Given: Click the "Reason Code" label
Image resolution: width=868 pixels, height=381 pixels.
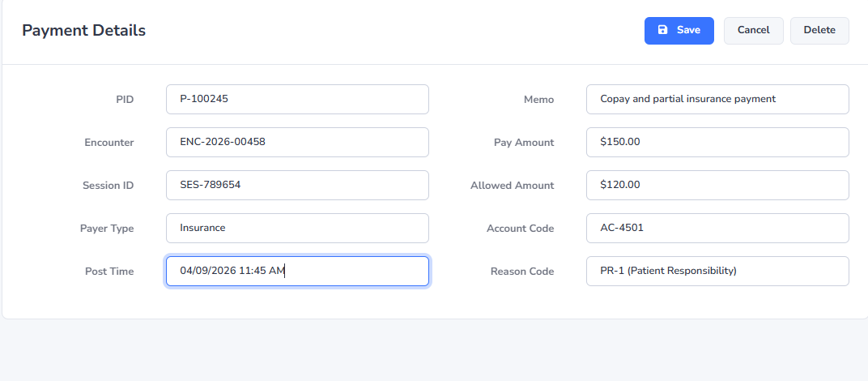Looking at the screenshot, I should tap(522, 272).
